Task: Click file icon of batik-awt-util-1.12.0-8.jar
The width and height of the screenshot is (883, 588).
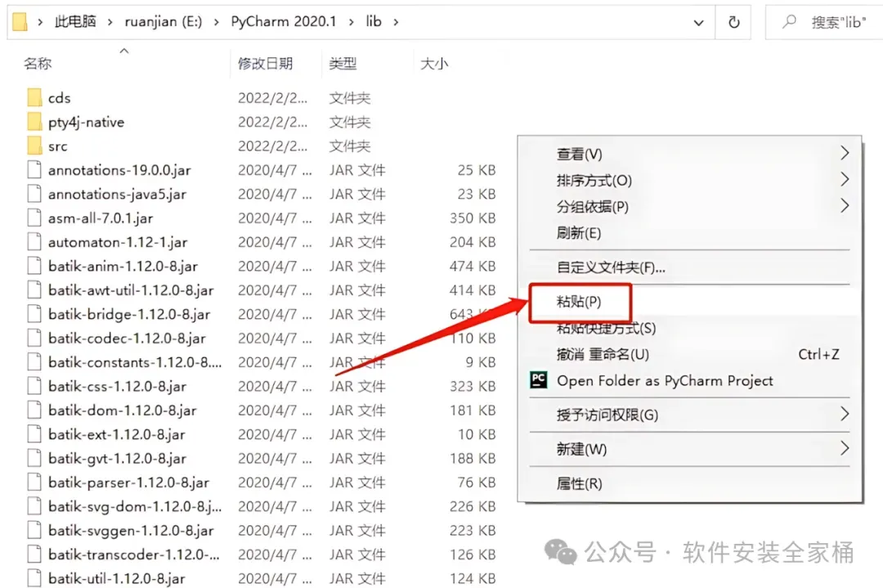Action: (x=34, y=290)
